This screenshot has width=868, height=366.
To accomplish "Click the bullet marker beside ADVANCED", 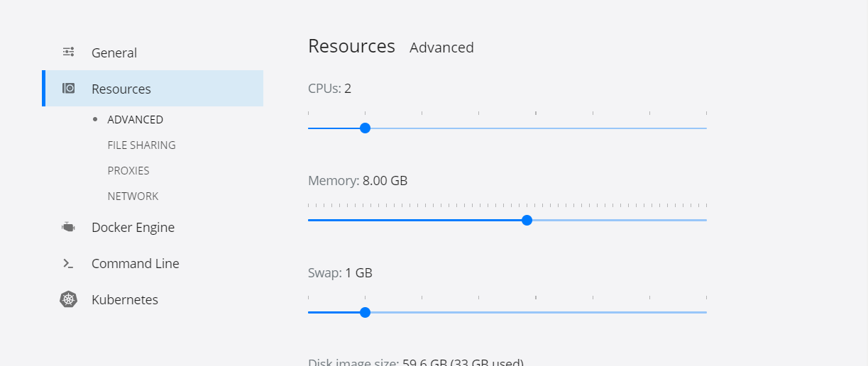I will pyautogui.click(x=95, y=119).
